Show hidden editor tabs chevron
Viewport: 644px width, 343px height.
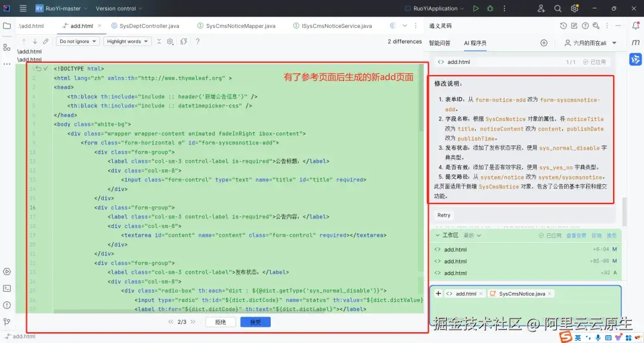point(404,26)
